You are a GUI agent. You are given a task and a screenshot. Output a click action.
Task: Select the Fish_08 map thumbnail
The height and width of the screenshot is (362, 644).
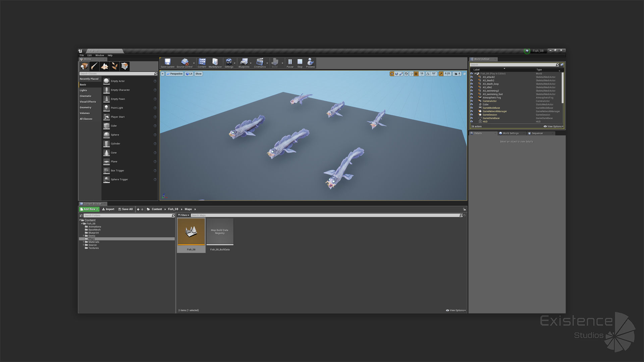click(x=191, y=232)
